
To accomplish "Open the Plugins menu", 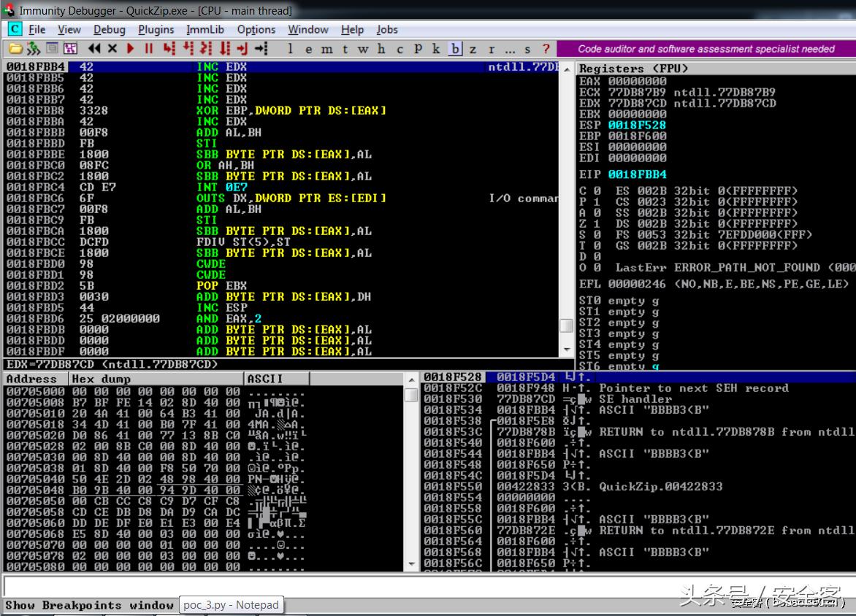I will coord(156,30).
